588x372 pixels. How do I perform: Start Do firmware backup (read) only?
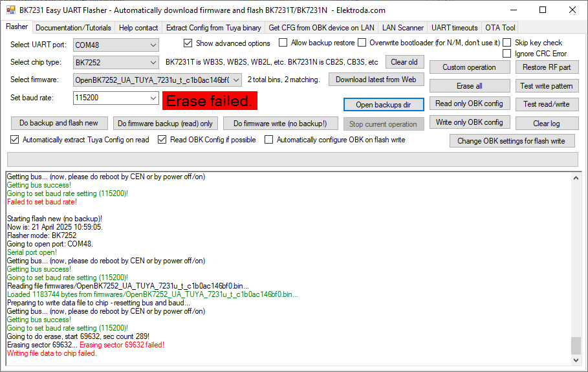coord(165,124)
